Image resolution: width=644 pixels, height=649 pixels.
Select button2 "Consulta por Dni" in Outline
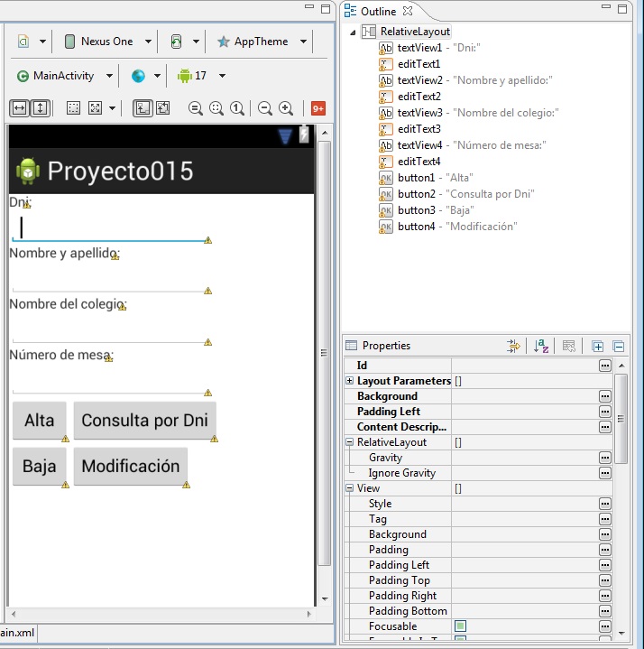click(456, 194)
